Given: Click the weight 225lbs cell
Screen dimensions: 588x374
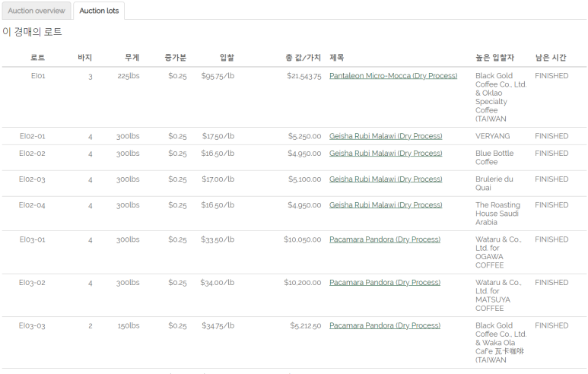Looking at the screenshot, I should (129, 76).
